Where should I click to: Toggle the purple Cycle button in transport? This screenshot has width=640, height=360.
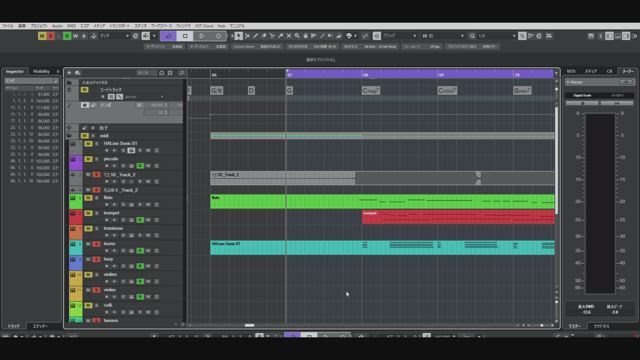pos(168,36)
